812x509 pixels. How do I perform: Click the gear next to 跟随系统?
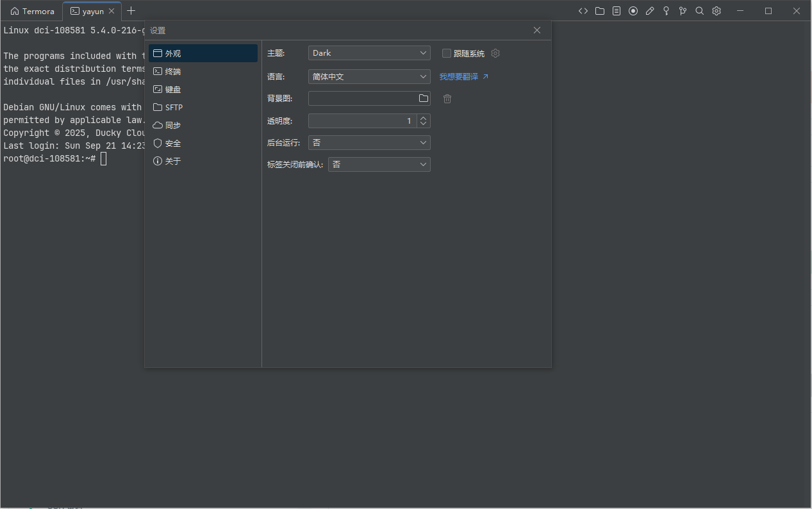click(x=495, y=53)
